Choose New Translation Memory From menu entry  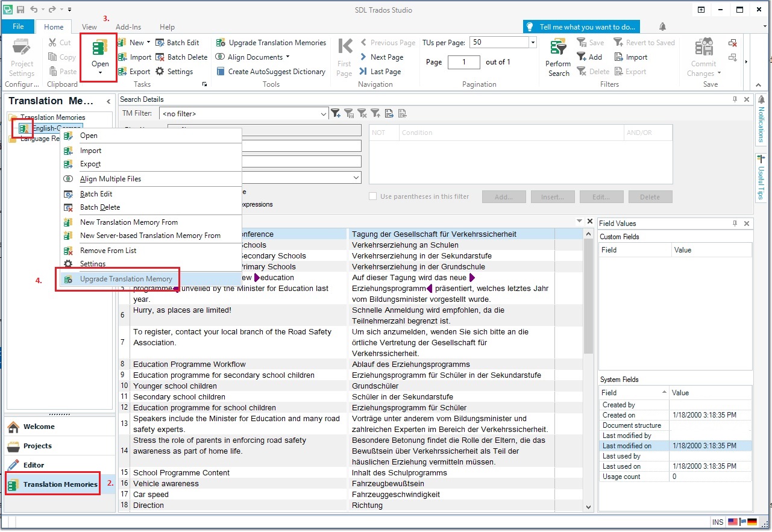point(151,222)
